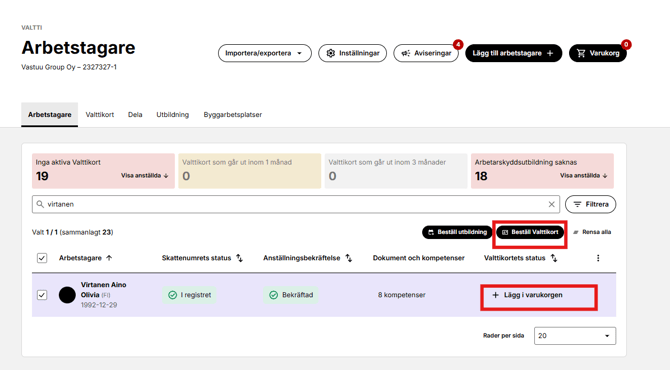Open Aviseringar notifications megaphone
The width and height of the screenshot is (670, 370).
point(426,53)
